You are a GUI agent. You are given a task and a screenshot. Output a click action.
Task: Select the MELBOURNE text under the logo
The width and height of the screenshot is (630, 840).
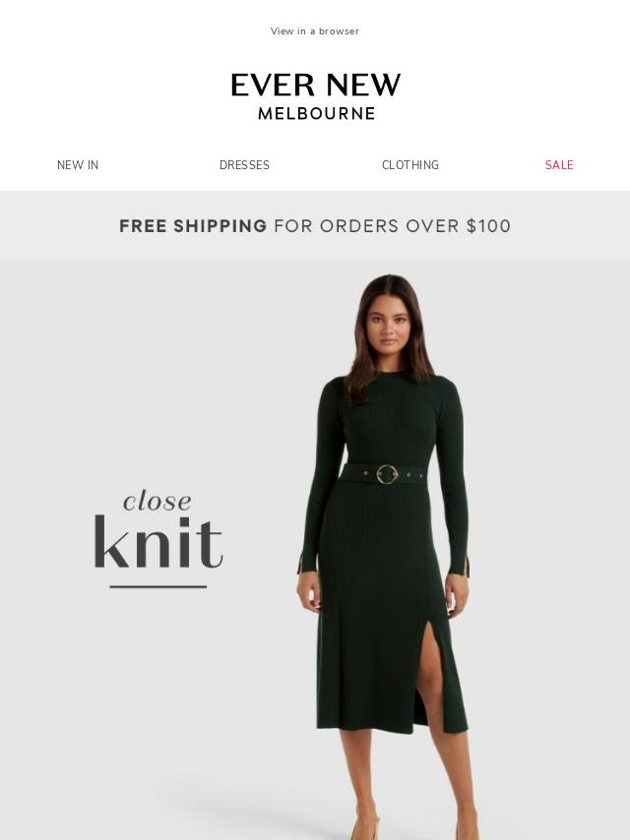coord(316,113)
